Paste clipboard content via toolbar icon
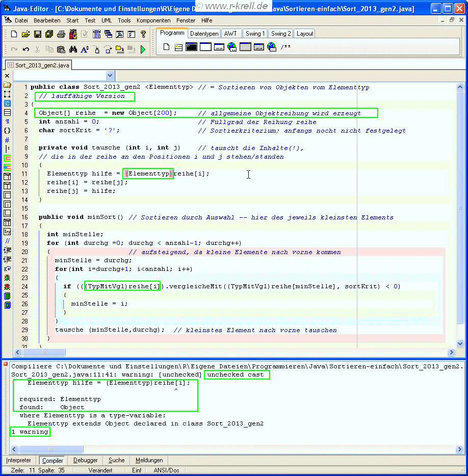This screenshot has height=476, width=468. point(61,49)
